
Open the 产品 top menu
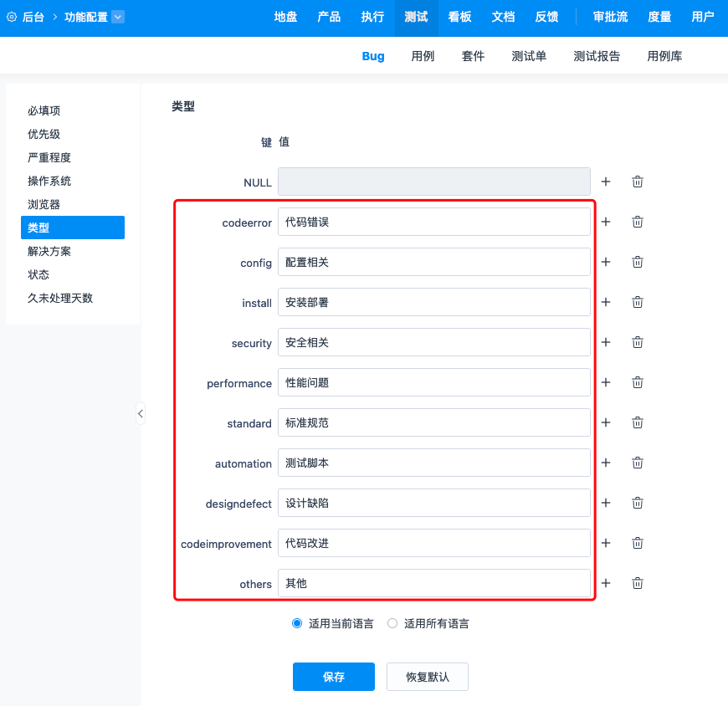point(329,18)
